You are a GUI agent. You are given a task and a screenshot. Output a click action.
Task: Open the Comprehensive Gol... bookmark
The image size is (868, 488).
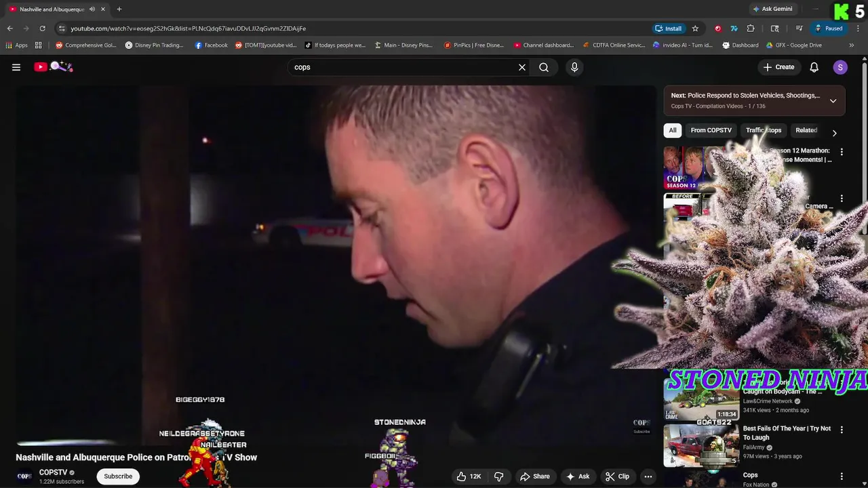(x=85, y=45)
